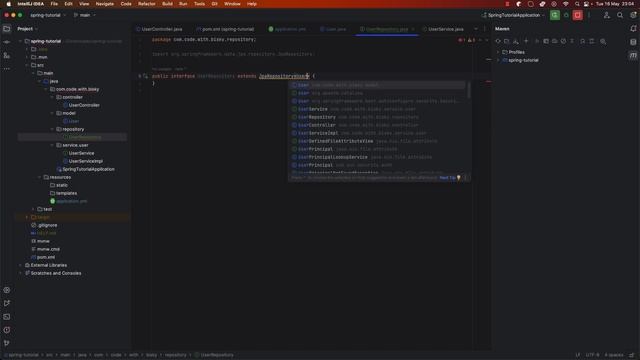Expand External Libraries in project tree

coord(21,265)
